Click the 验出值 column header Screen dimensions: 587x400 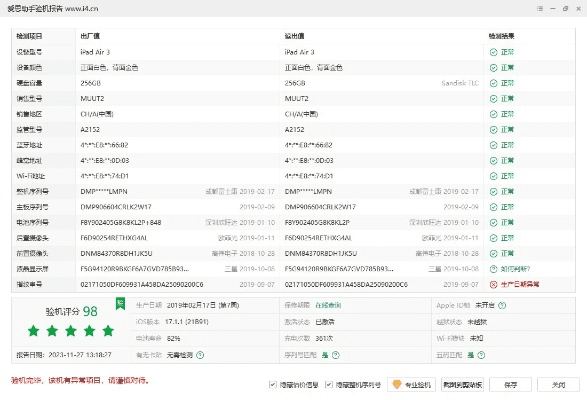pyautogui.click(x=294, y=36)
